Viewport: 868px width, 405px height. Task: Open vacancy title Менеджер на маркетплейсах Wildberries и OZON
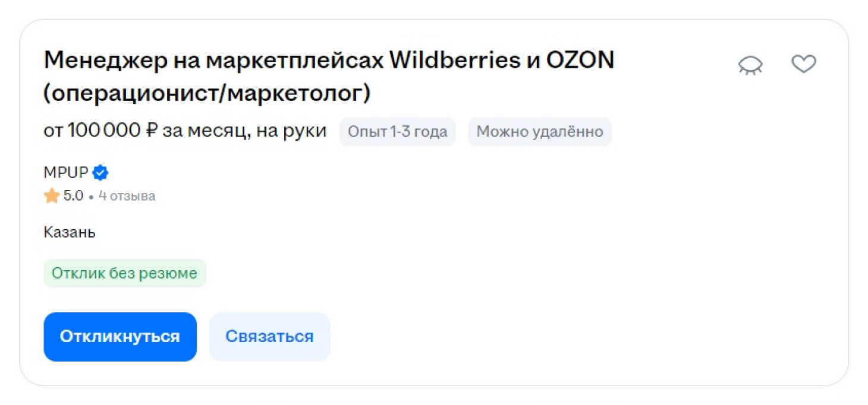[x=329, y=60]
